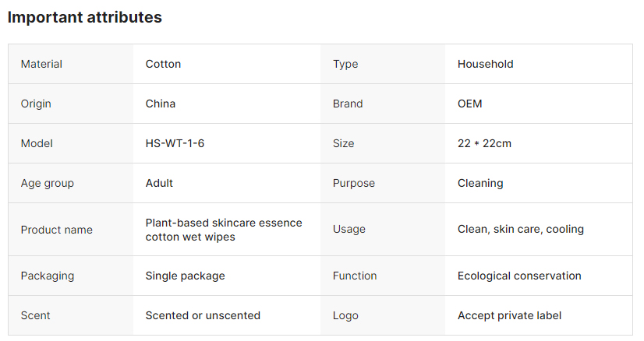Screen dimensions: 644x341
Task: Click the Adult age group value
Action: pos(159,183)
